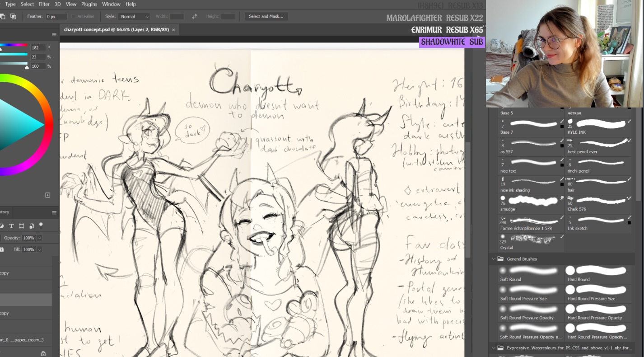The height and width of the screenshot is (357, 644).
Task: Pick the Crystal brush preset
Action: point(532,243)
